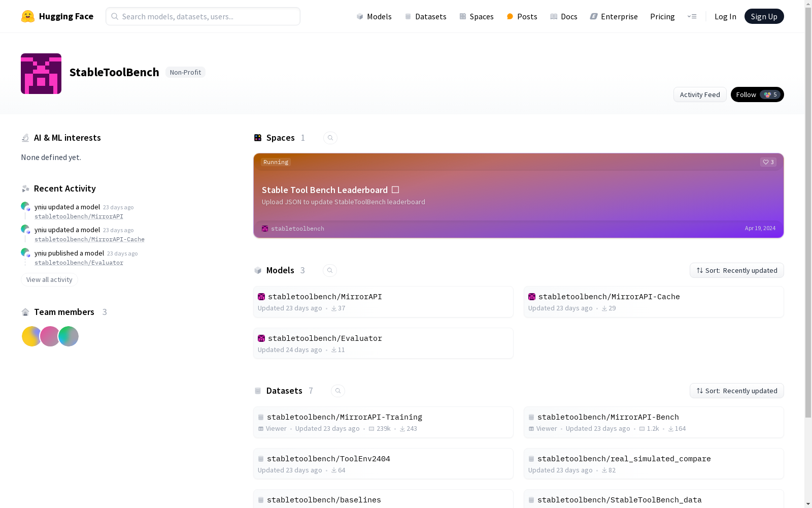Open Posts in top navigation
Image resolution: width=812 pixels, height=508 pixels.
pyautogui.click(x=522, y=16)
